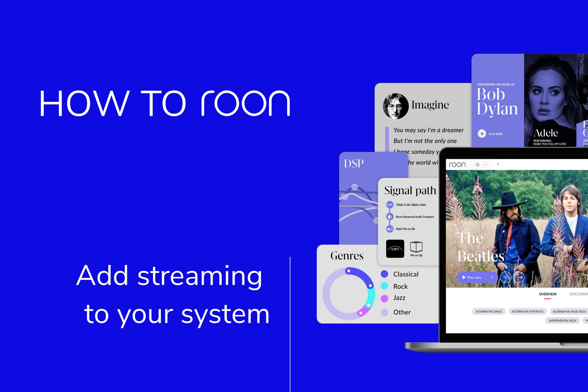
Task: Click the Alternative Dance genre tag
Action: tap(489, 311)
